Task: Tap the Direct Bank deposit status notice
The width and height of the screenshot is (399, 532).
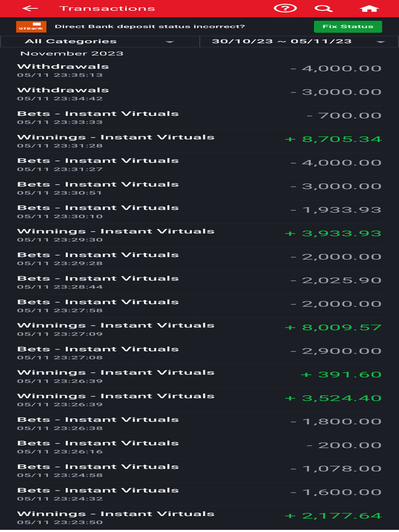Action: coord(150,26)
